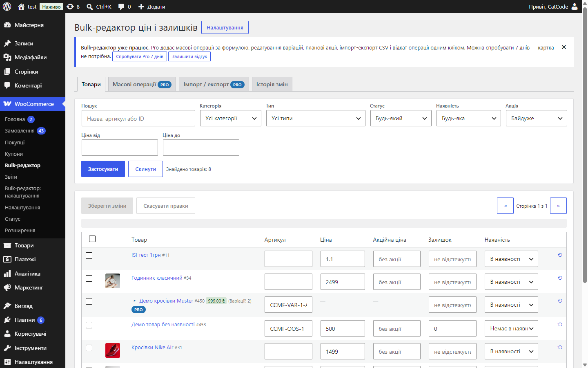Open the Наявність filter dropdown
Image resolution: width=588 pixels, height=368 pixels.
click(469, 118)
